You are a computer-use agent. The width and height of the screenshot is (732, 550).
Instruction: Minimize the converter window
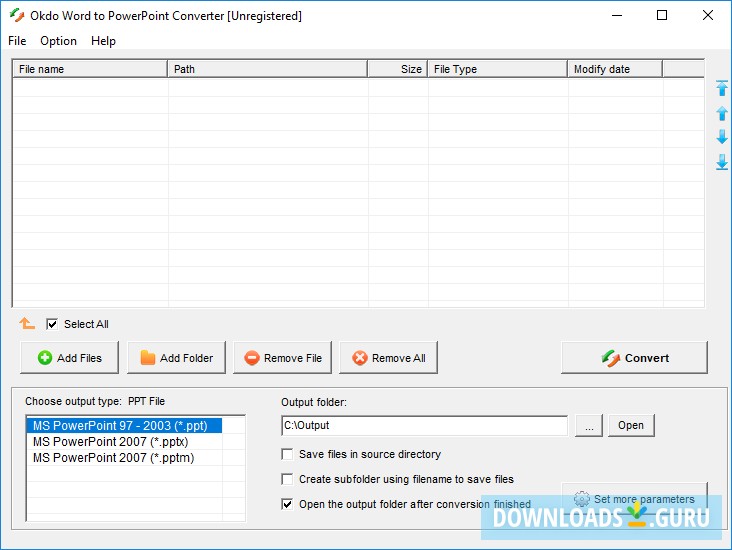coord(617,15)
